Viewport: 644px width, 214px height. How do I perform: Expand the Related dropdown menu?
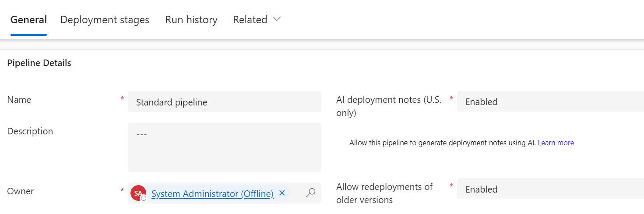coord(257,20)
